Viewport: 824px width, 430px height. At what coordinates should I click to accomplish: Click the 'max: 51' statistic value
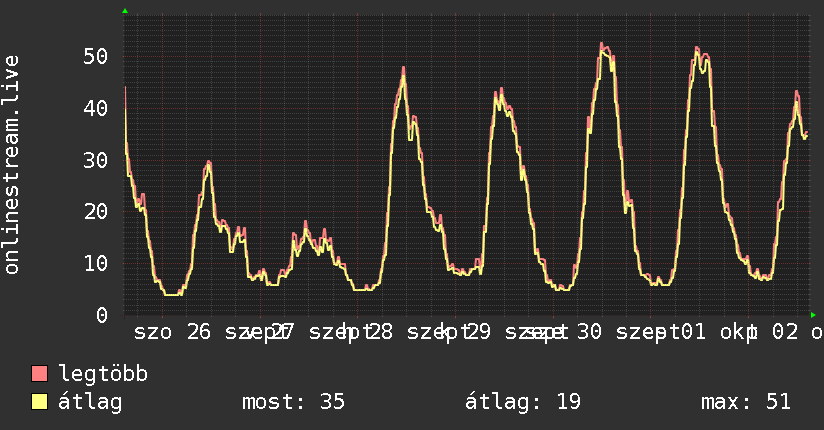(746, 402)
